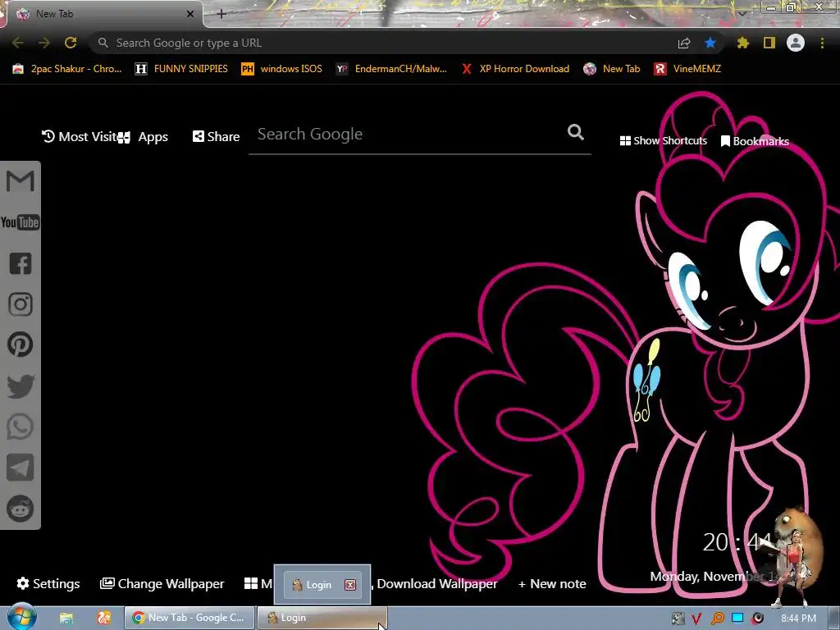
Task: Open the New Tab bookmark in bookmarks bar
Action: tap(612, 69)
